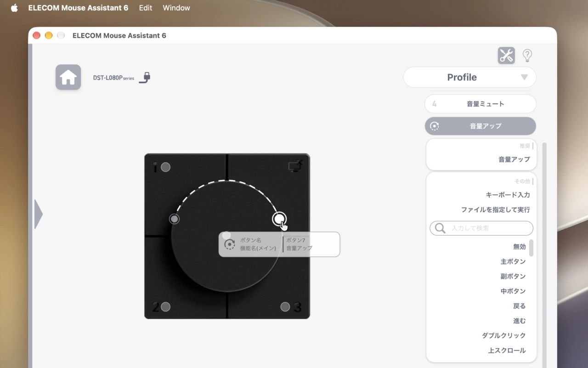
Task: Open the Profile dropdown
Action: click(470, 77)
